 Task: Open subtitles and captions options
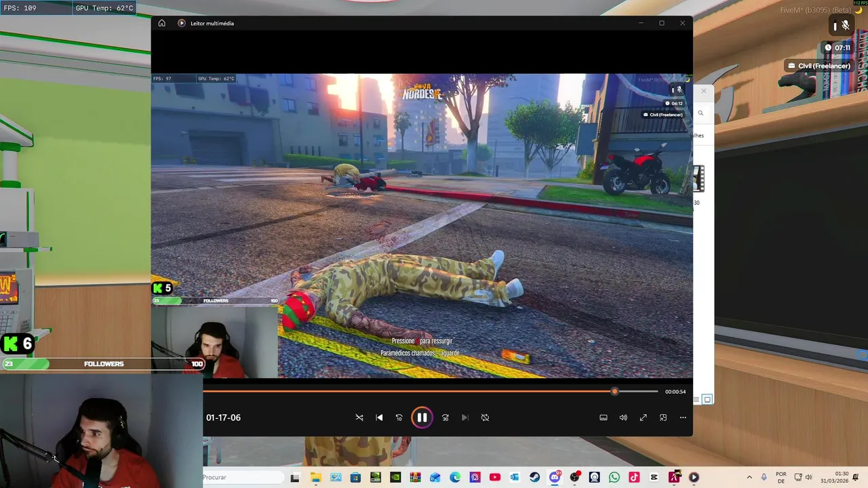coord(604,418)
